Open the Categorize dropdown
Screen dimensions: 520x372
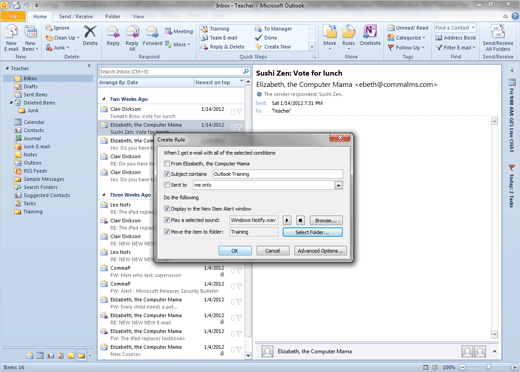pos(406,38)
